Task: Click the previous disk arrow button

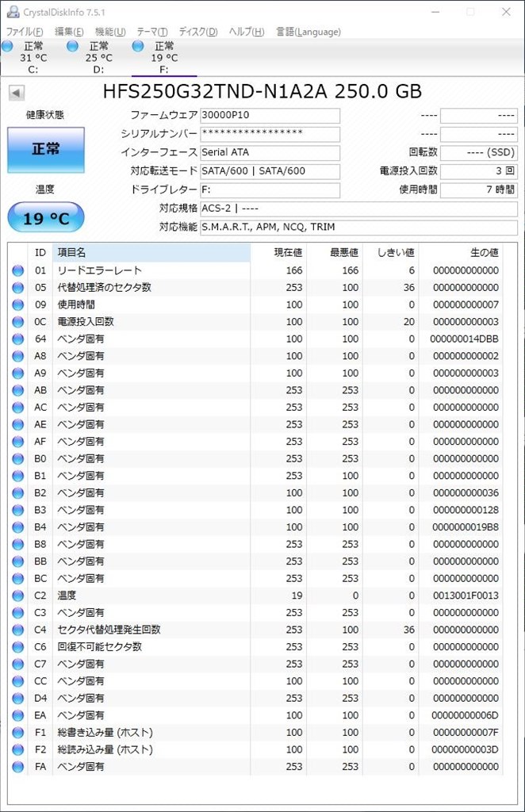Action: 16,94
